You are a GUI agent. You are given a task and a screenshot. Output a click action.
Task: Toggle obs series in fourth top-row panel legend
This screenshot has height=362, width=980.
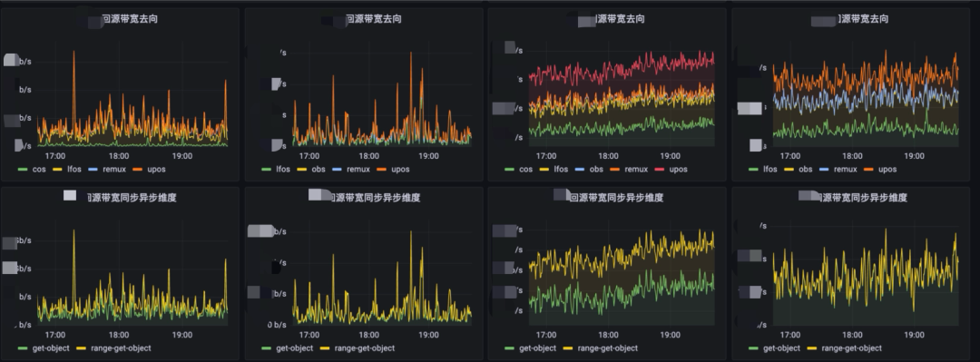(805, 170)
